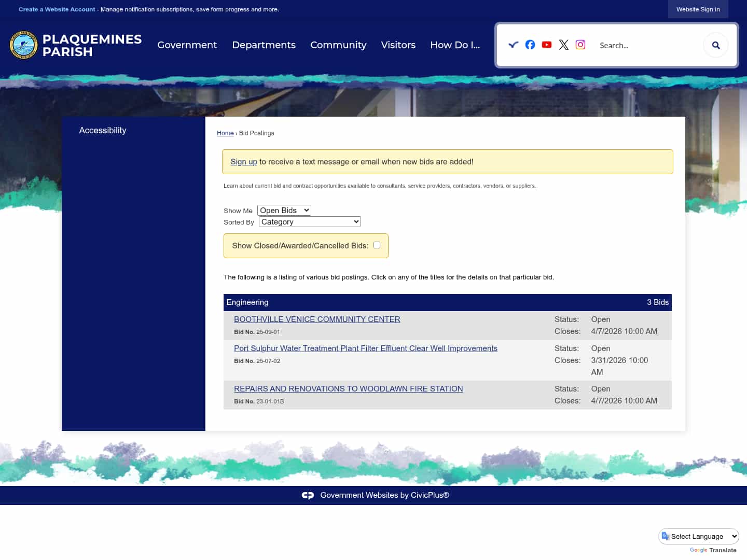The height and width of the screenshot is (560, 747).
Task: Click the CivicPlus logo in footer
Action: tap(308, 495)
